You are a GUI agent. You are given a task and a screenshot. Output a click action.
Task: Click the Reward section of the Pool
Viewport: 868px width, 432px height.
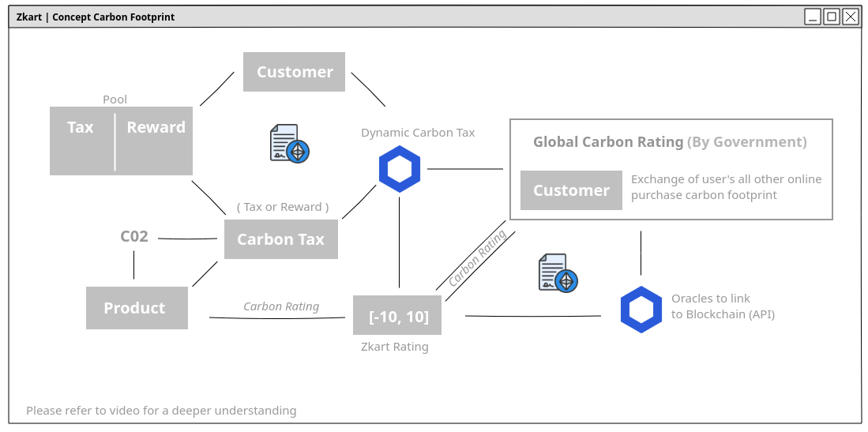pos(155,141)
